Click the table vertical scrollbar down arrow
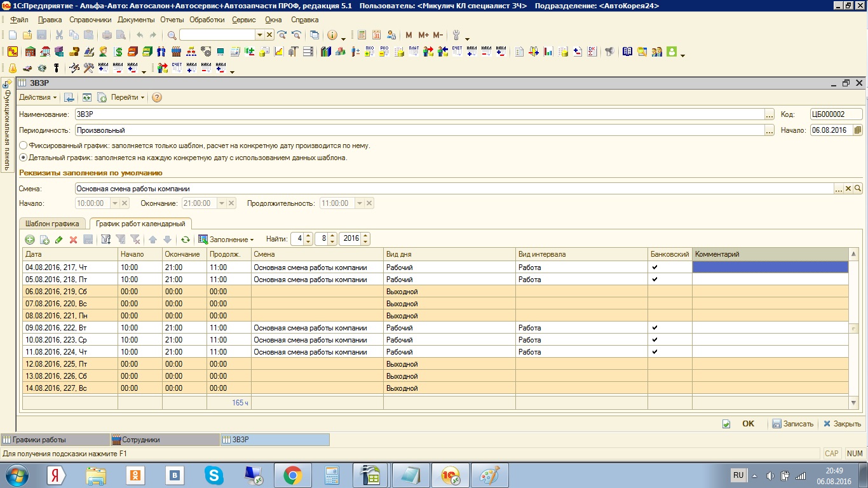 (x=853, y=403)
